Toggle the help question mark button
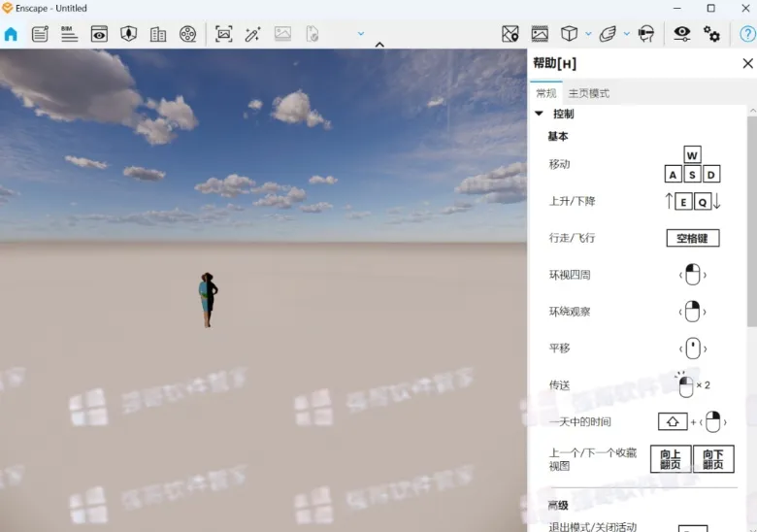Screen dimensions: 757x532 click(x=747, y=34)
